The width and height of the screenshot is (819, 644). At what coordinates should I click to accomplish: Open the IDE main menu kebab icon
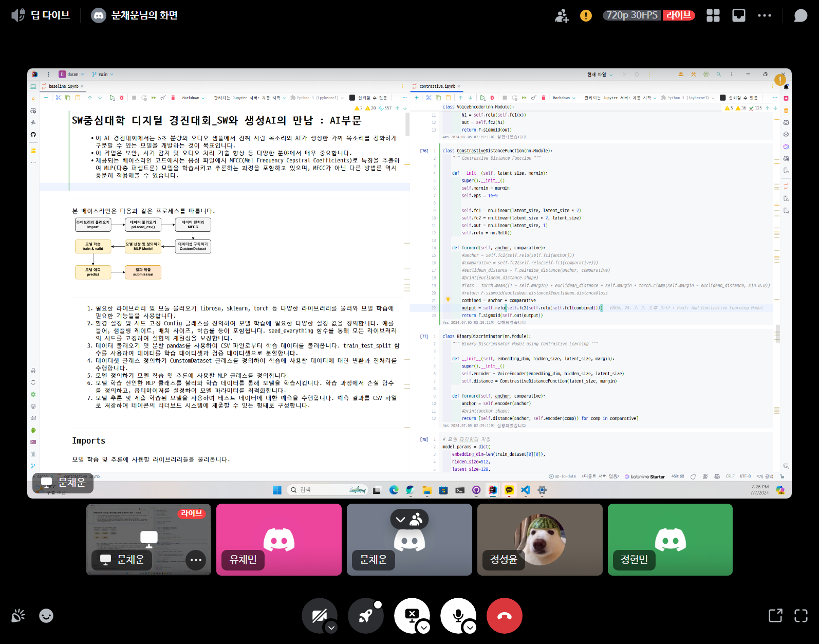48,74
